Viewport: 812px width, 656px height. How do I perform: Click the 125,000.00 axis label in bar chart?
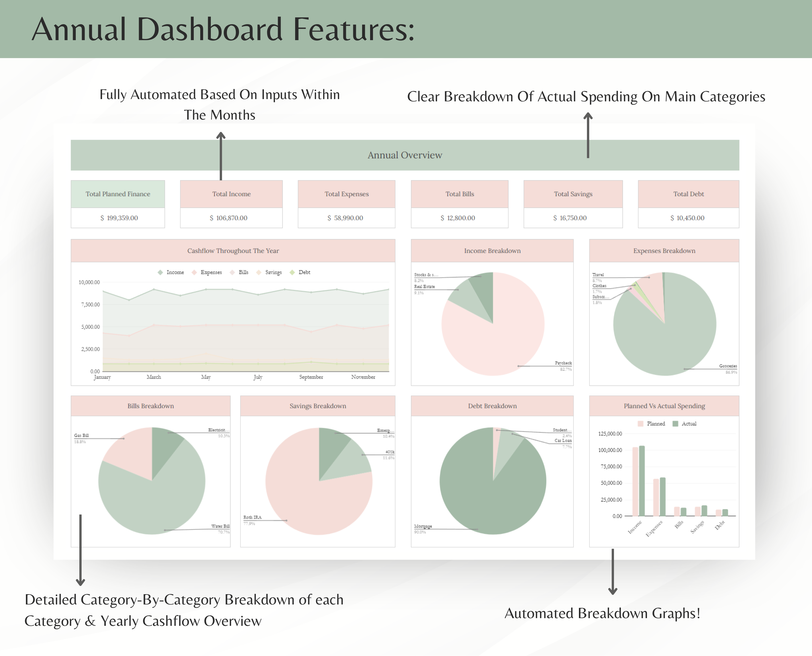tap(610, 433)
